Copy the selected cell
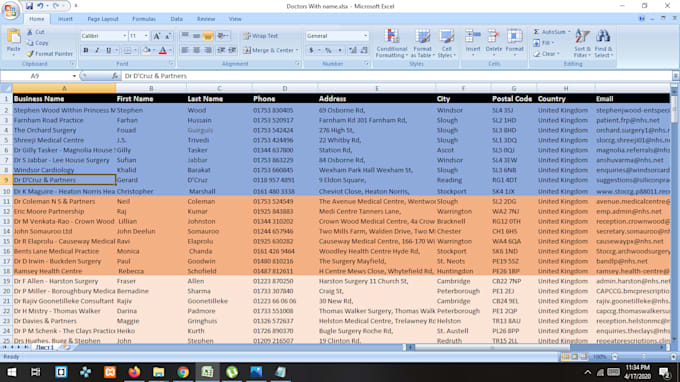The height and width of the screenshot is (382, 680). coord(37,43)
